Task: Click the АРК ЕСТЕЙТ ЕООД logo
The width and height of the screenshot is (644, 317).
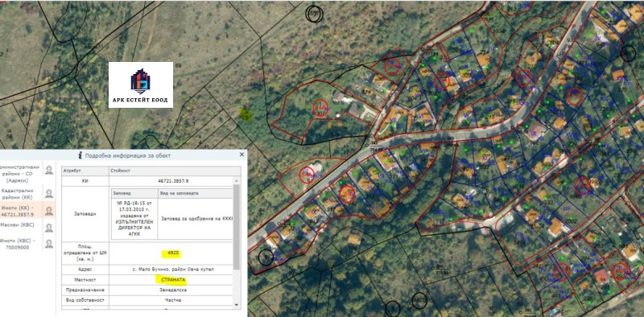Action: (x=141, y=85)
